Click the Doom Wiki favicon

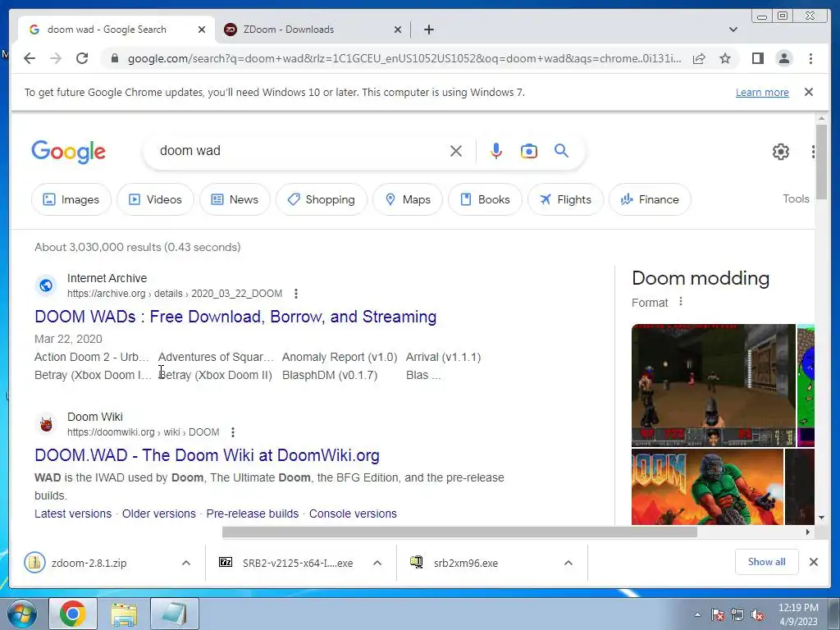(x=46, y=424)
